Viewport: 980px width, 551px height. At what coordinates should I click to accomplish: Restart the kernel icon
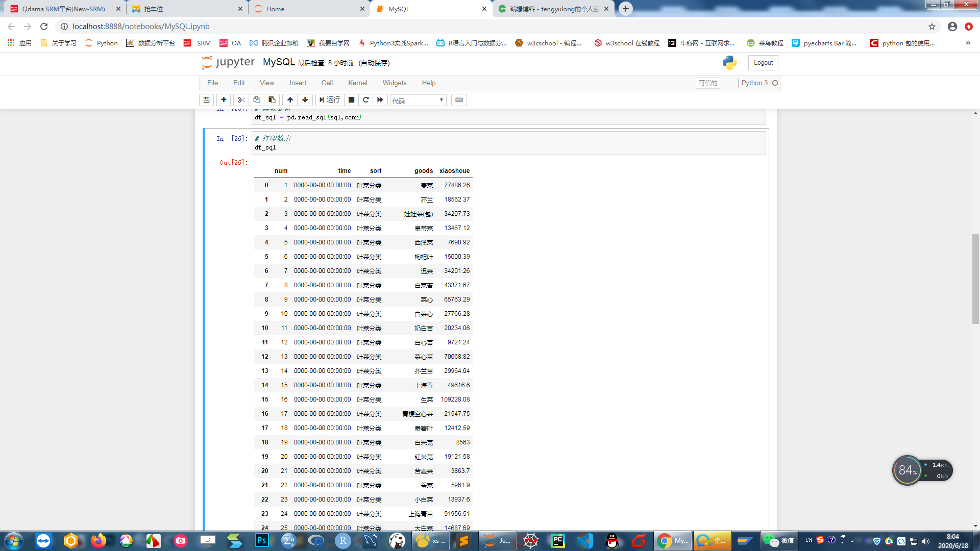[365, 100]
